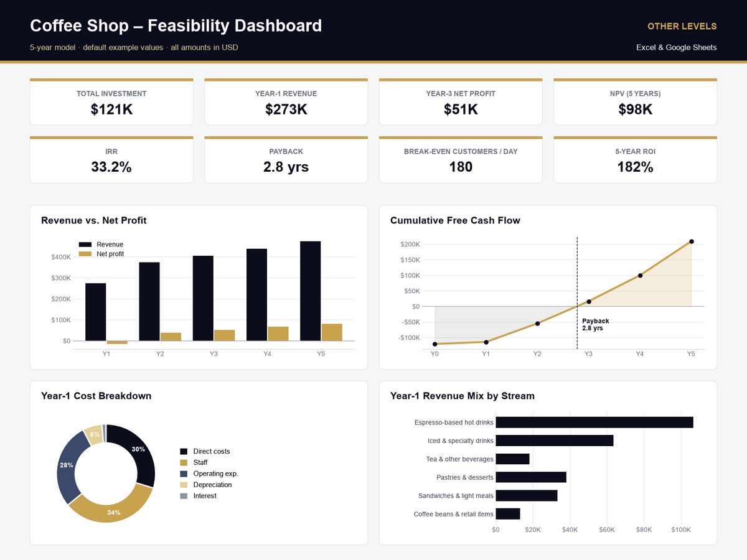Click the Y2 cash flow data point
Image resolution: width=747 pixels, height=560 pixels.
point(537,324)
